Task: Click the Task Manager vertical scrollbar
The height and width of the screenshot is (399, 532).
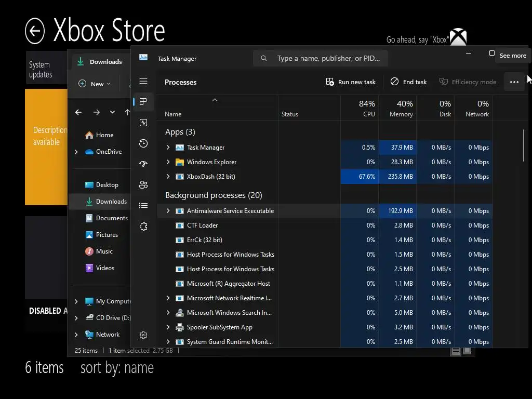Action: coord(524,145)
